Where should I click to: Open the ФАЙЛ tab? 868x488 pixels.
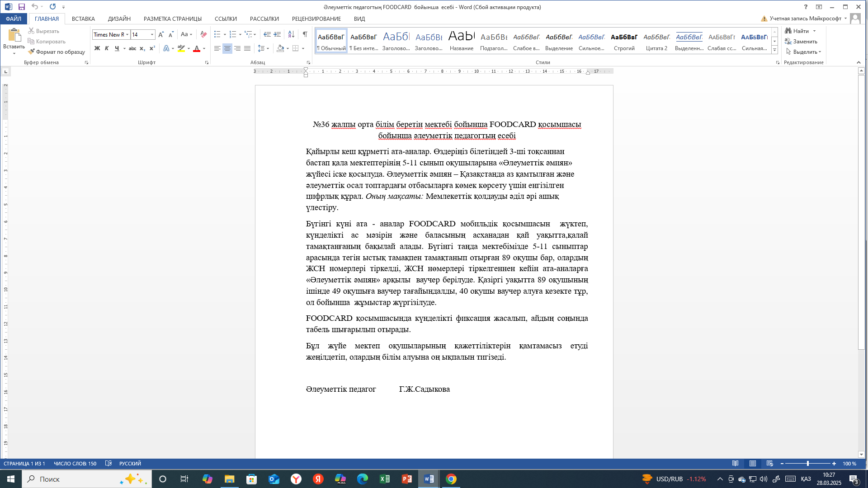tap(14, 19)
